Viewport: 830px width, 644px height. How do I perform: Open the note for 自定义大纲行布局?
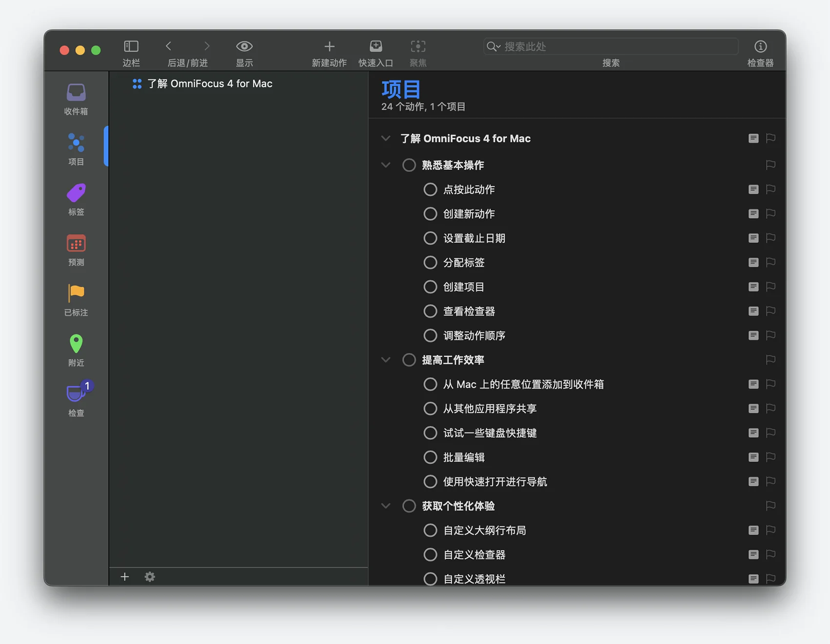point(753,530)
